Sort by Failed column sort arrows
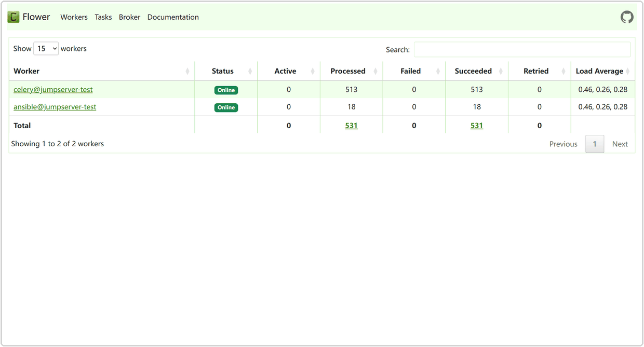This screenshot has height=347, width=644. (438, 71)
